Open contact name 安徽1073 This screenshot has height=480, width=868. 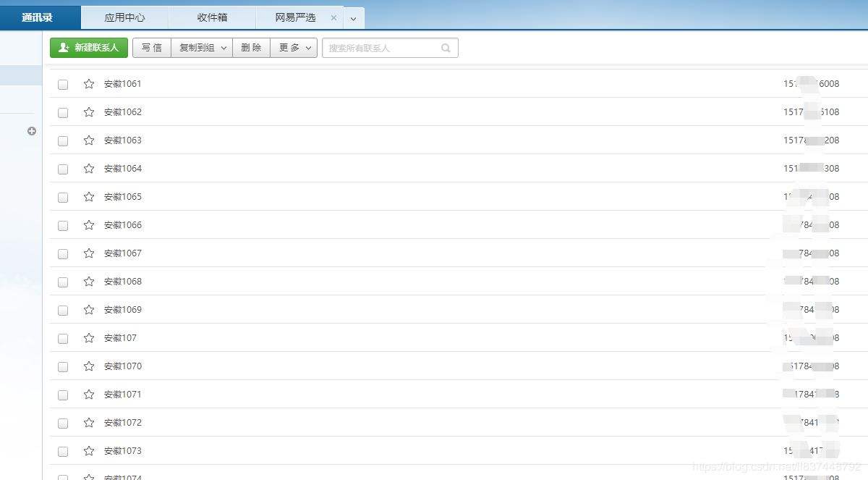[x=123, y=451]
